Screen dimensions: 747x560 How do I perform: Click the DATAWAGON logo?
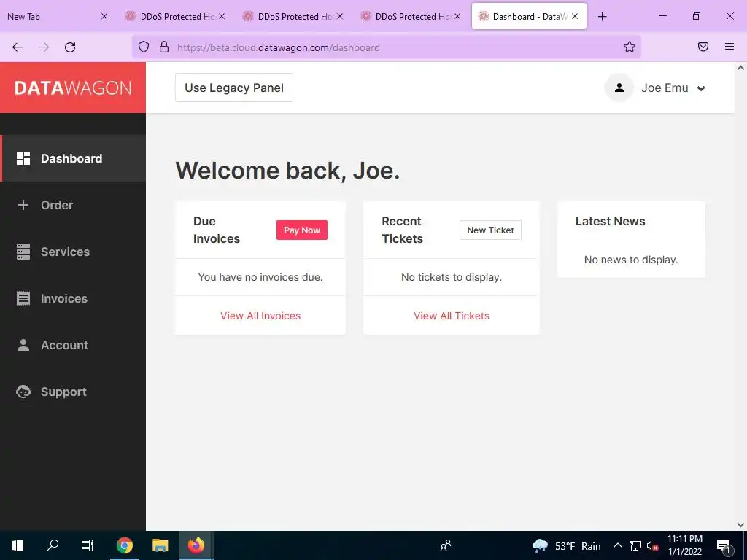click(73, 87)
